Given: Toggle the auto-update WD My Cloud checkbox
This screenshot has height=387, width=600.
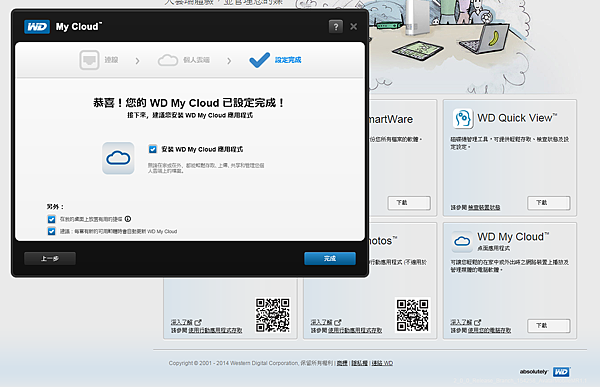Looking at the screenshot, I should 51,231.
